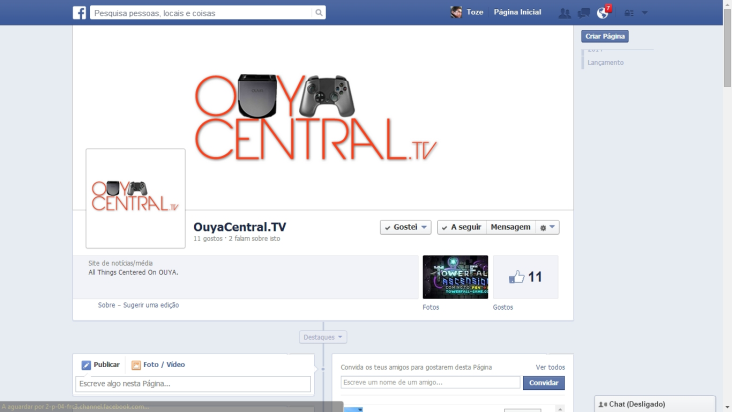732x412 pixels.
Task: Click All Things Centered On OUYA text
Action: coord(133,272)
